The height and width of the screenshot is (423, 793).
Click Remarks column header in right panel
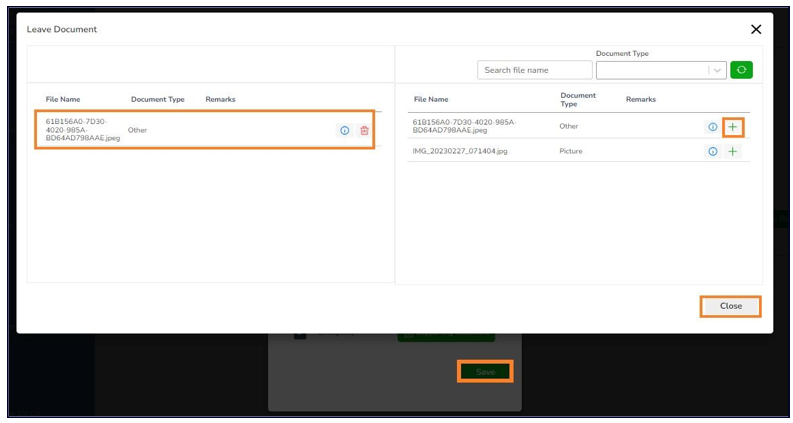click(x=640, y=99)
